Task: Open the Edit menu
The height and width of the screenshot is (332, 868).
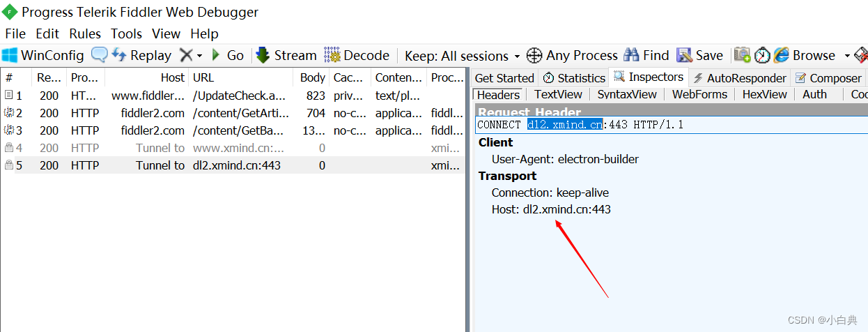Action: (47, 33)
